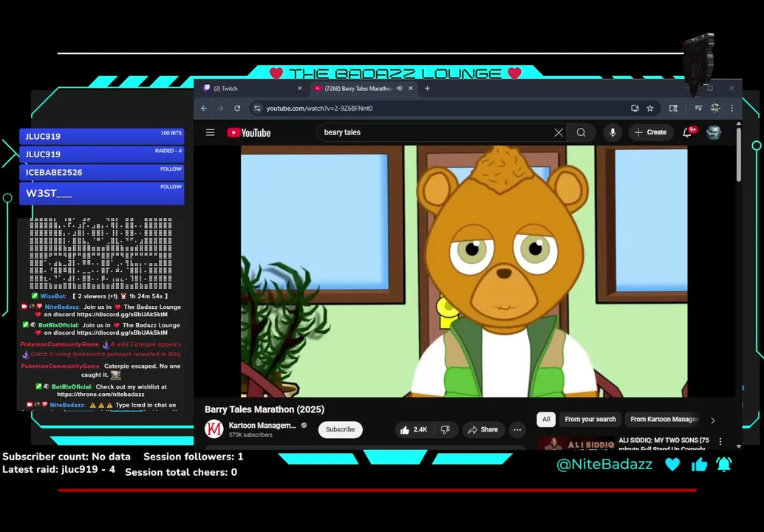
Task: Click the address bar URL
Action: (x=319, y=108)
